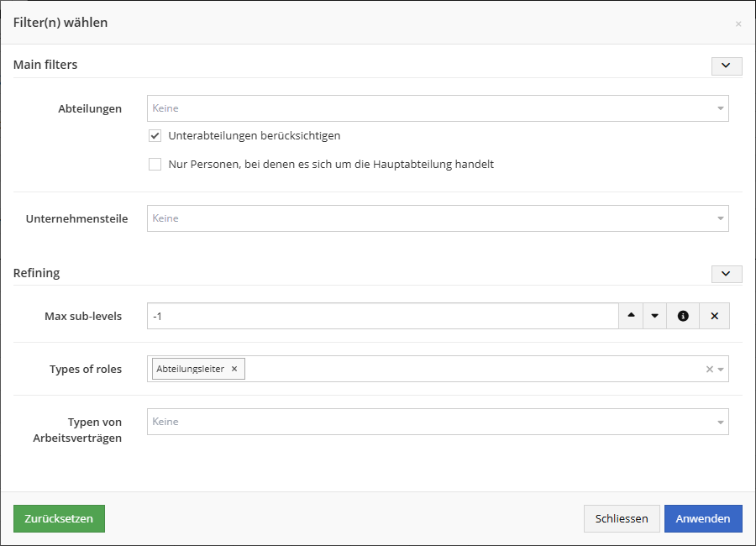Image resolution: width=756 pixels, height=546 pixels.
Task: Close the Filter(n) wählen dialog via X
Action: click(738, 24)
